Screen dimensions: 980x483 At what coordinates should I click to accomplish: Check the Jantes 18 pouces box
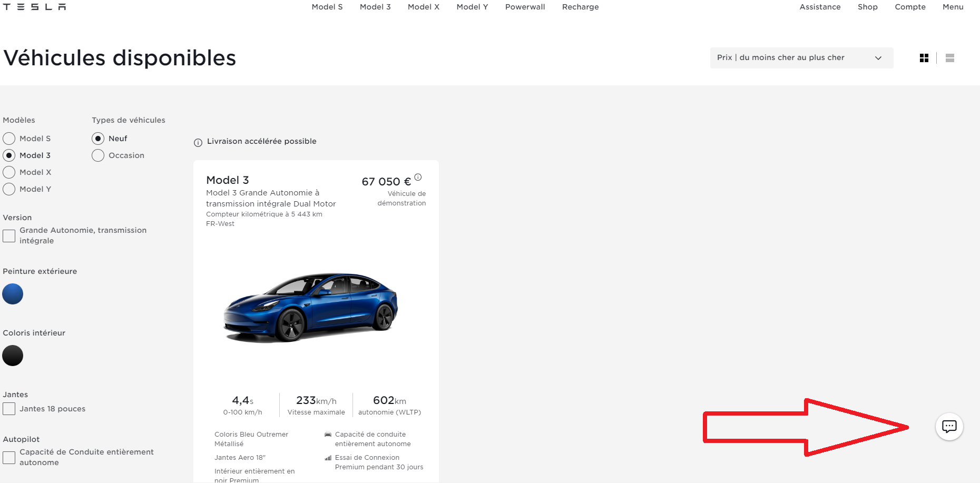tap(9, 409)
